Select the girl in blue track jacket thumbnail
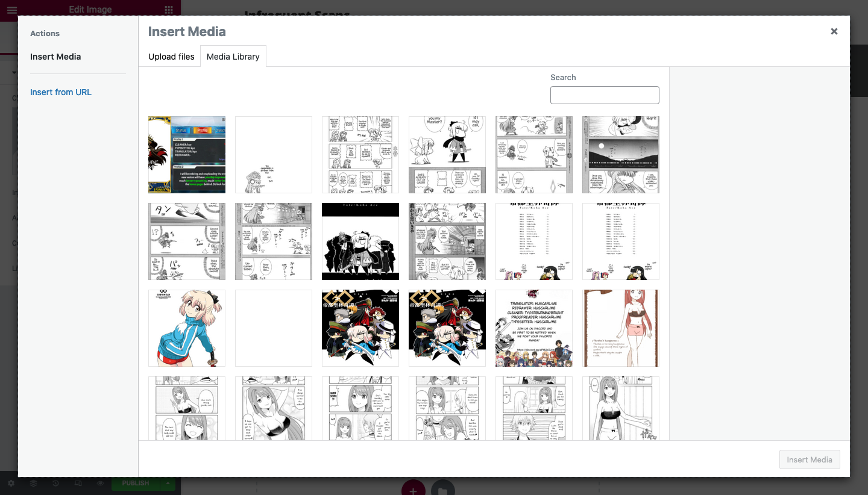The image size is (868, 495). (187, 328)
